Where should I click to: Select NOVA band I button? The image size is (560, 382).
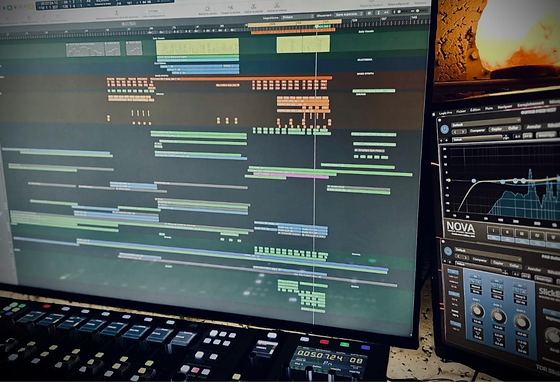tap(493, 231)
